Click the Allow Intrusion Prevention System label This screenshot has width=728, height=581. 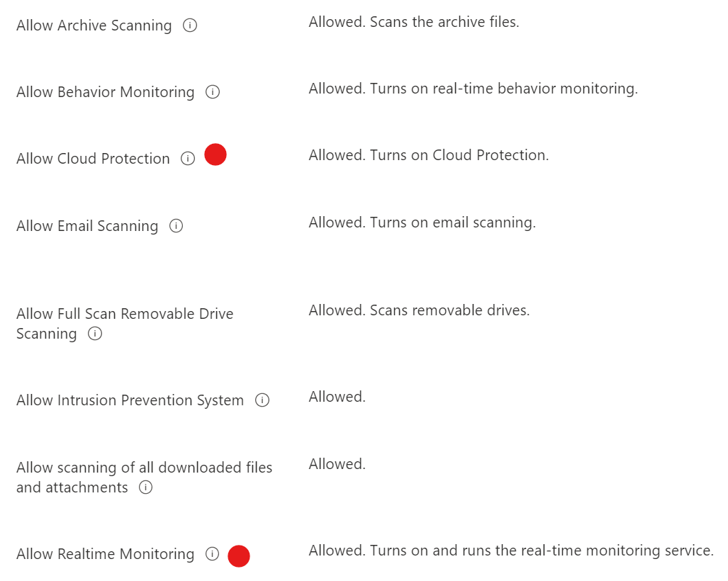click(130, 400)
